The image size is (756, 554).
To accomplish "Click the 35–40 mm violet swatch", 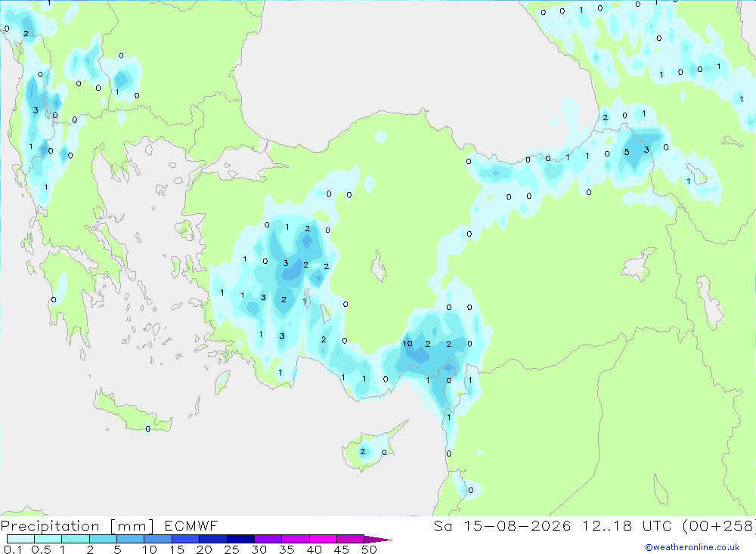I will click(296, 539).
